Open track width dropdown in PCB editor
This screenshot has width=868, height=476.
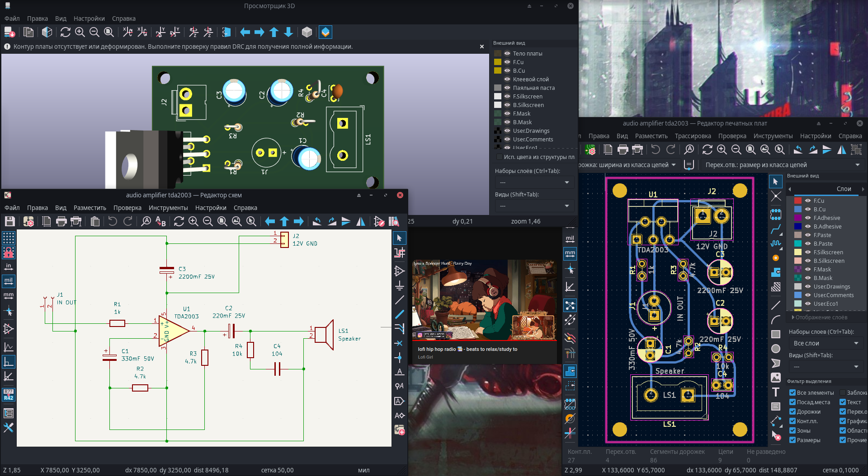(x=628, y=165)
